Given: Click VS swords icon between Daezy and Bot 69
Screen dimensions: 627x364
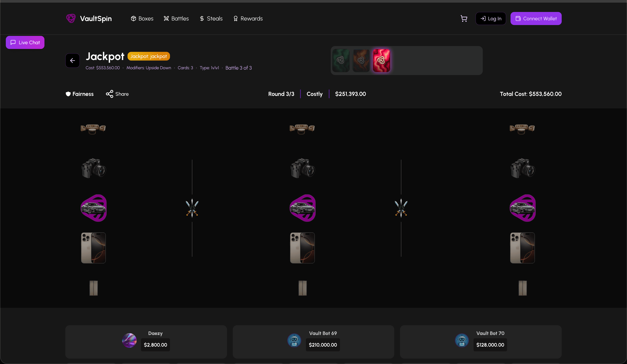Looking at the screenshot, I should pos(192,208).
